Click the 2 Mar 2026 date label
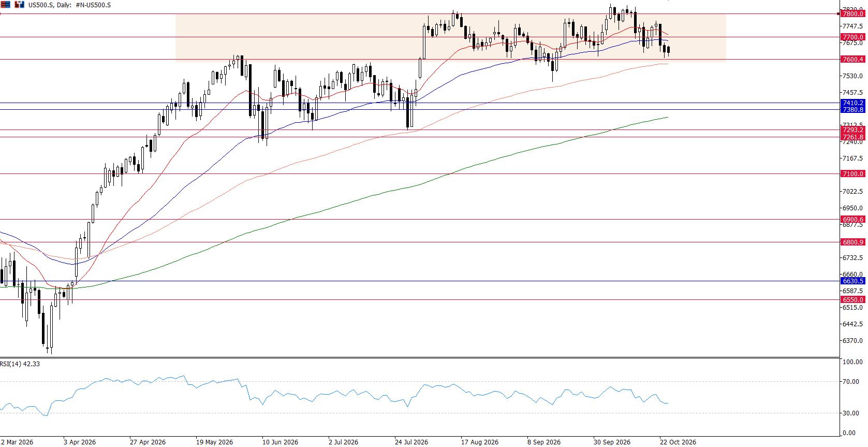This screenshot has width=868, height=447. [x=17, y=442]
